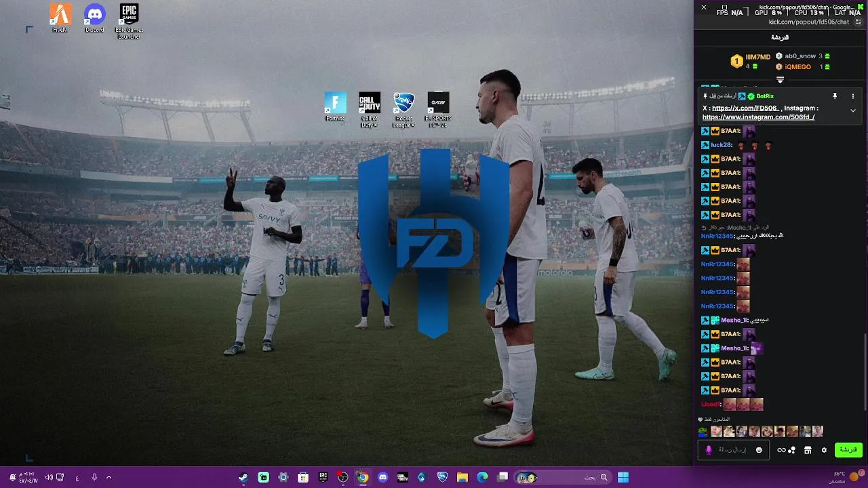Click top gifter IIIM7MD in leaderboard
868x488 pixels.
[x=758, y=57]
